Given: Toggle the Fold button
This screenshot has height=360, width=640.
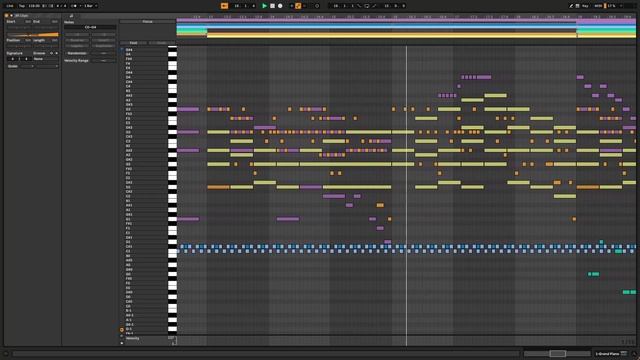Looking at the screenshot, I should pos(133,43).
